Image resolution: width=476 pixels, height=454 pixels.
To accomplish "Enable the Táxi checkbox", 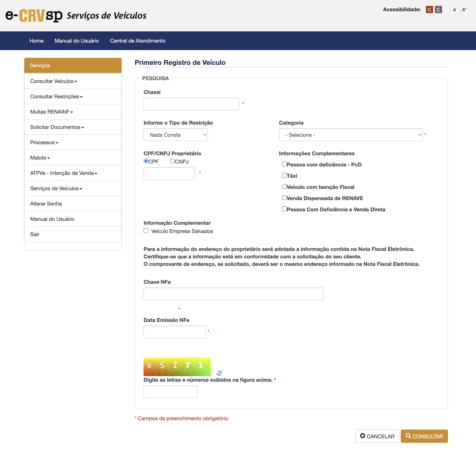I will (284, 175).
